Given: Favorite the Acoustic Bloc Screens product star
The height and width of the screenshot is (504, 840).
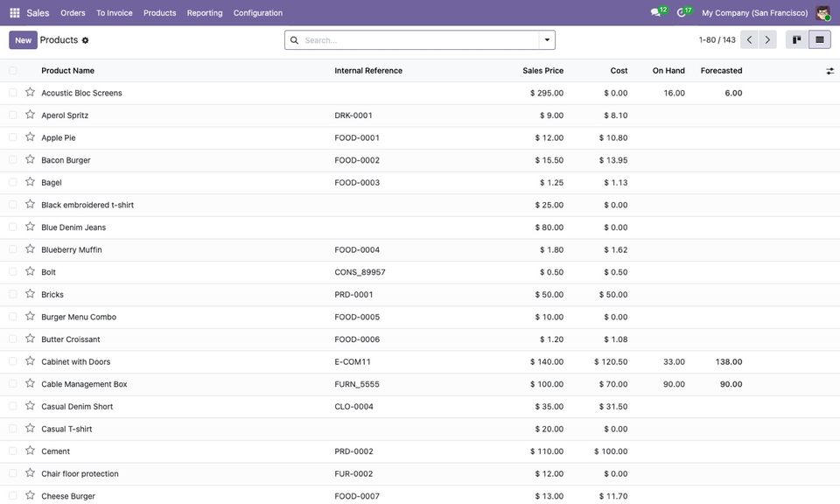Looking at the screenshot, I should tap(30, 92).
